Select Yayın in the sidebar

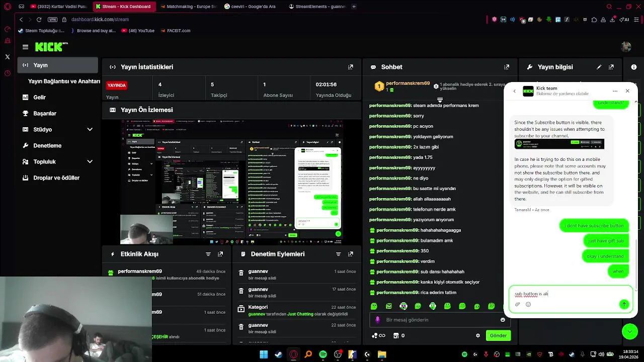click(58, 65)
